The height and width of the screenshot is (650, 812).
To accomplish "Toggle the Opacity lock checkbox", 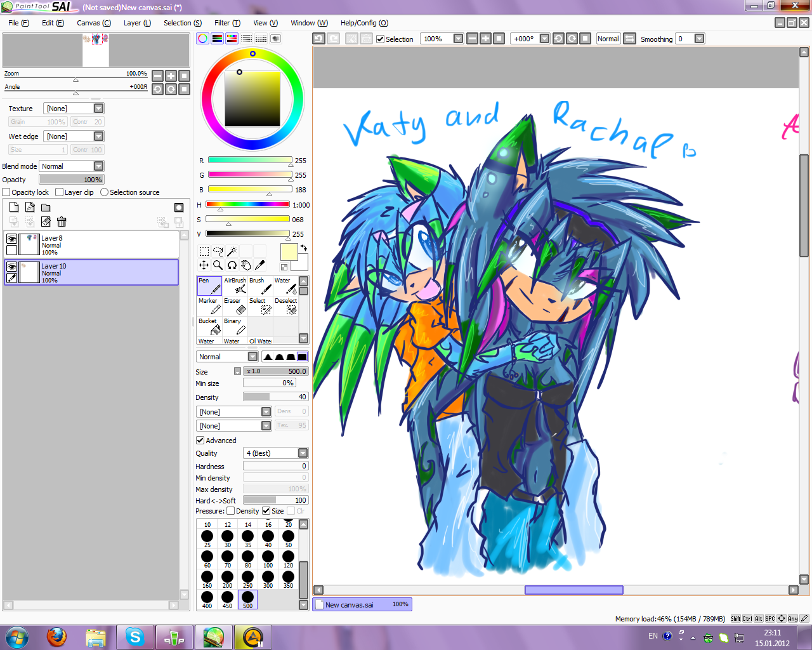I will [x=6, y=192].
